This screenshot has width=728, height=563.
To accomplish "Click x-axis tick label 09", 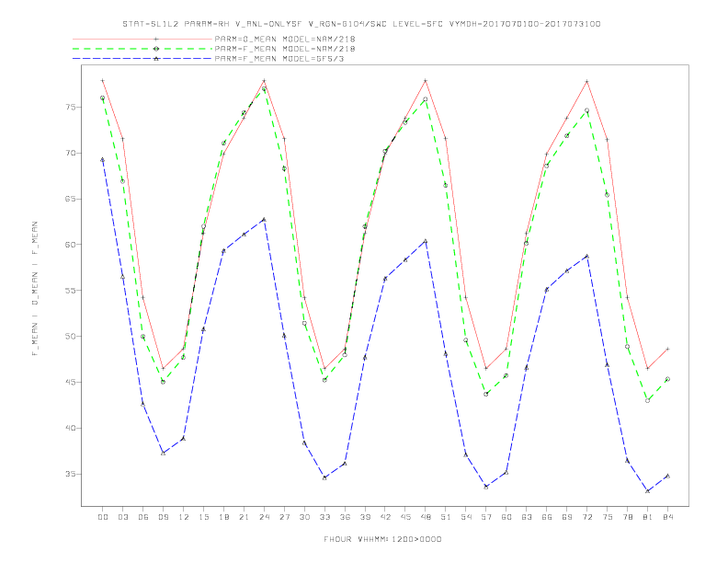I will [x=163, y=517].
